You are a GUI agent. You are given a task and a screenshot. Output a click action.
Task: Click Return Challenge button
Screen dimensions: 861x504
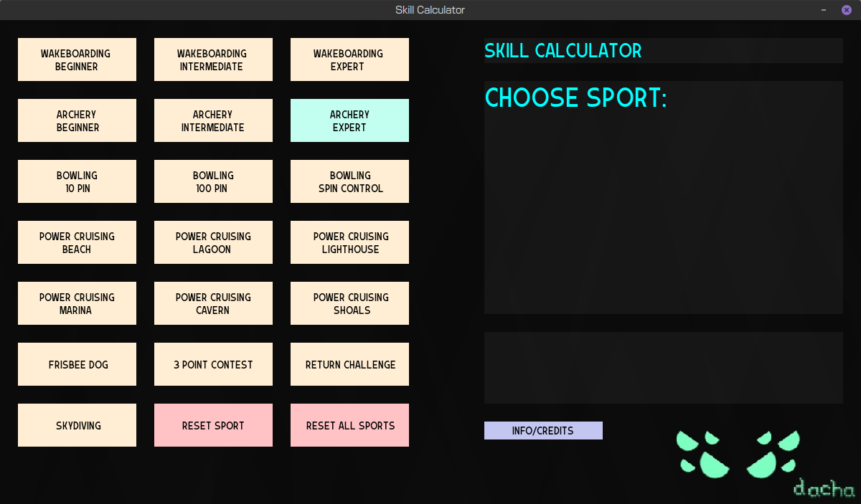pyautogui.click(x=349, y=364)
